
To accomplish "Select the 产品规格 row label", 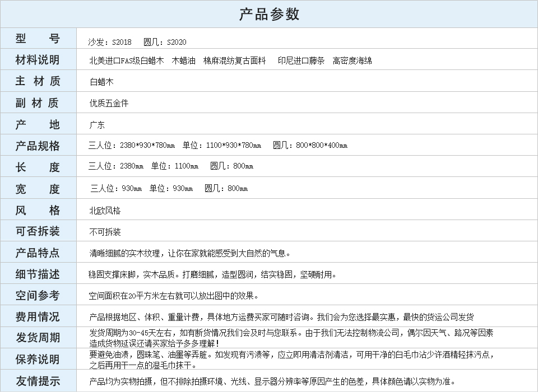I will pyautogui.click(x=38, y=146).
